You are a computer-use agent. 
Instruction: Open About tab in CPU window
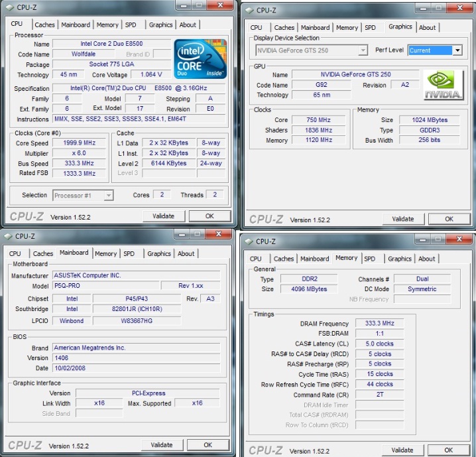click(x=188, y=25)
